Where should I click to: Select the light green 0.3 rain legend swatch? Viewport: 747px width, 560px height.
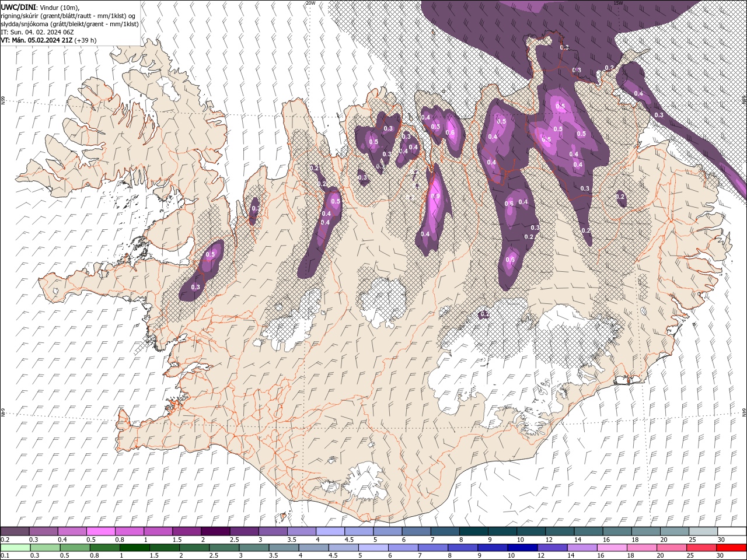click(45, 548)
